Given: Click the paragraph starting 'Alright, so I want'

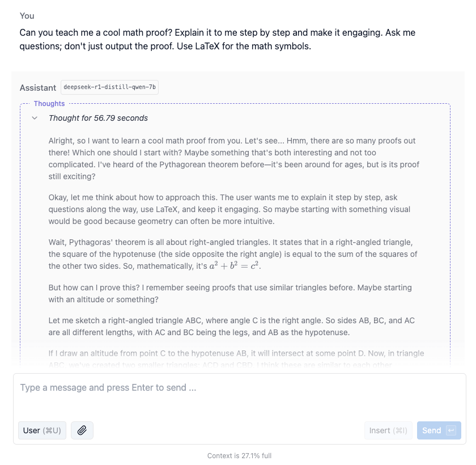Looking at the screenshot, I should 233,158.
